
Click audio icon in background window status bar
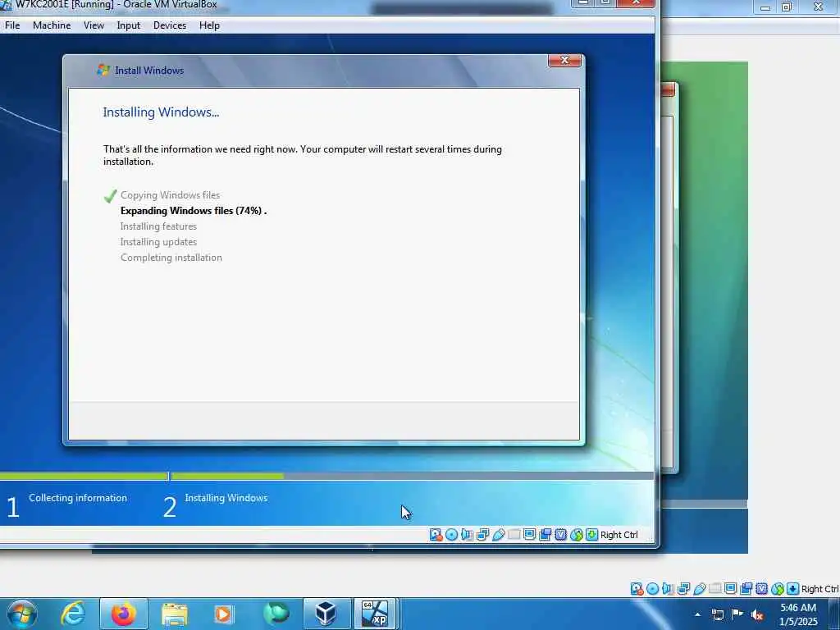pos(668,589)
